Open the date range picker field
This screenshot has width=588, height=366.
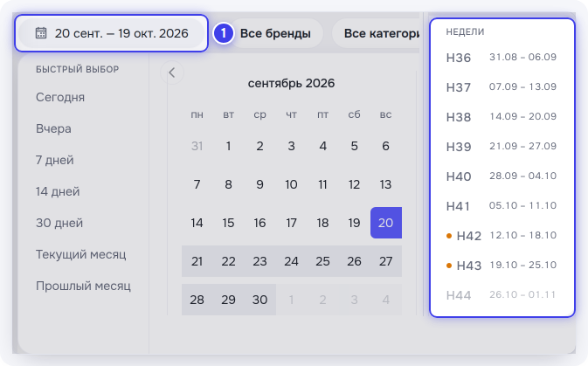(x=111, y=33)
